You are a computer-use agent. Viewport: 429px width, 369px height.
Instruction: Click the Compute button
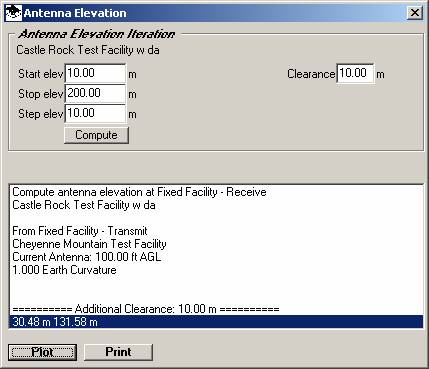[x=96, y=135]
